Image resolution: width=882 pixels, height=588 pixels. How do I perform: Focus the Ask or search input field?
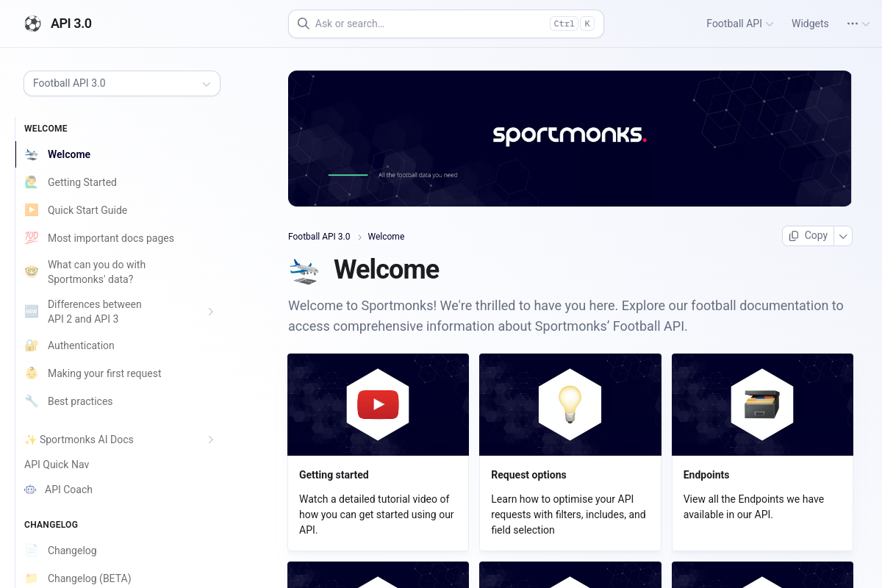point(445,24)
